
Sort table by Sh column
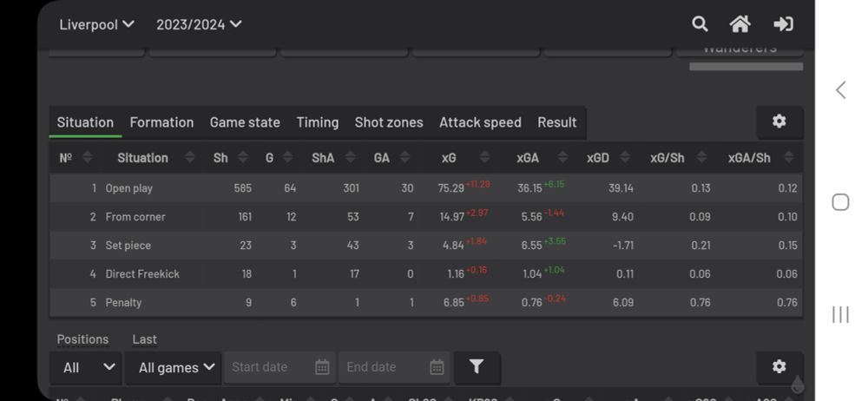(220, 158)
